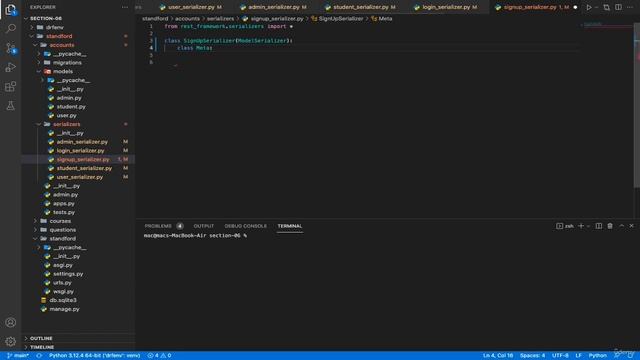Open login_serializer.py in explorer tree
Image resolution: width=640 pixels, height=360 pixels.
click(x=78, y=151)
